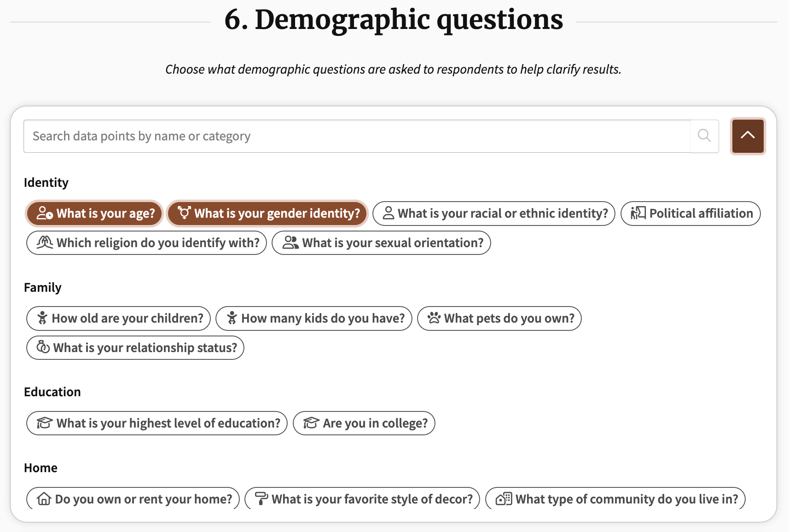Click the paint roller icon on decor chip

click(261, 499)
